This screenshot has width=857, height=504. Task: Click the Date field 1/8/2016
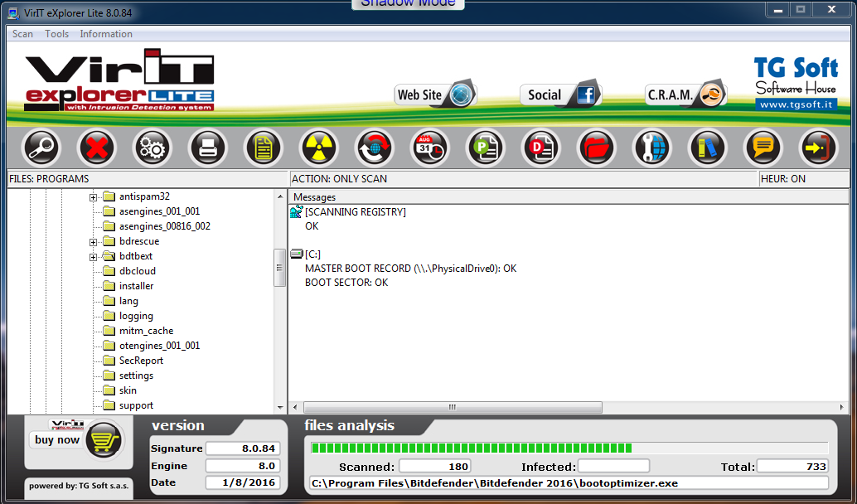point(243,482)
